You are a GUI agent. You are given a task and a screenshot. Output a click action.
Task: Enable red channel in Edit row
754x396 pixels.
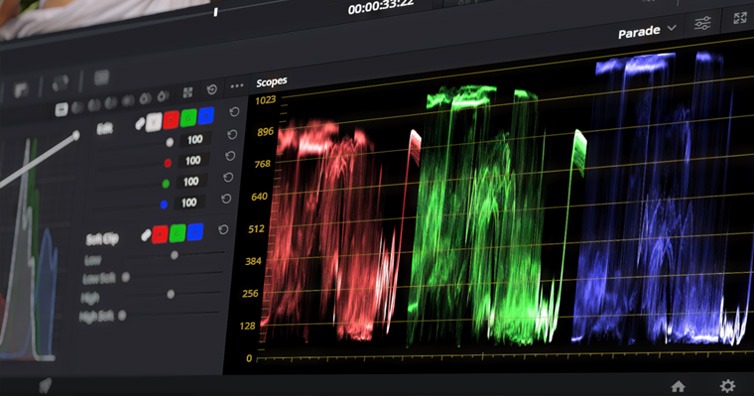171,120
